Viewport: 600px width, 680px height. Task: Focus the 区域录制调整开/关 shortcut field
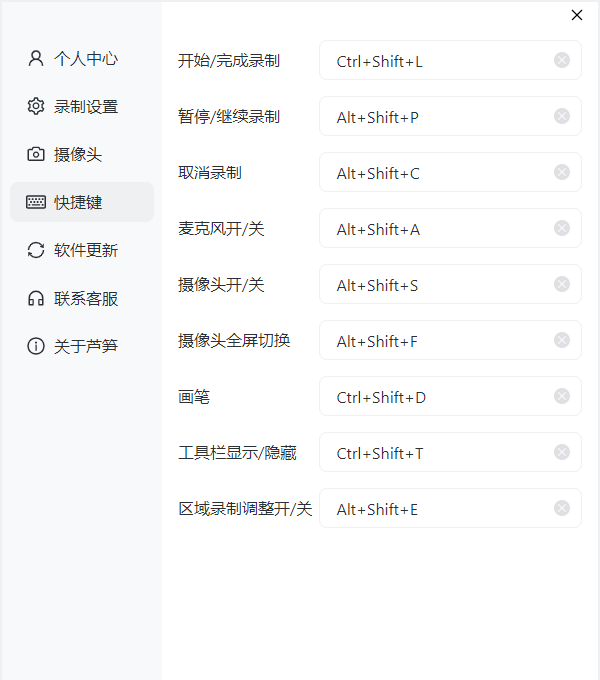point(450,508)
